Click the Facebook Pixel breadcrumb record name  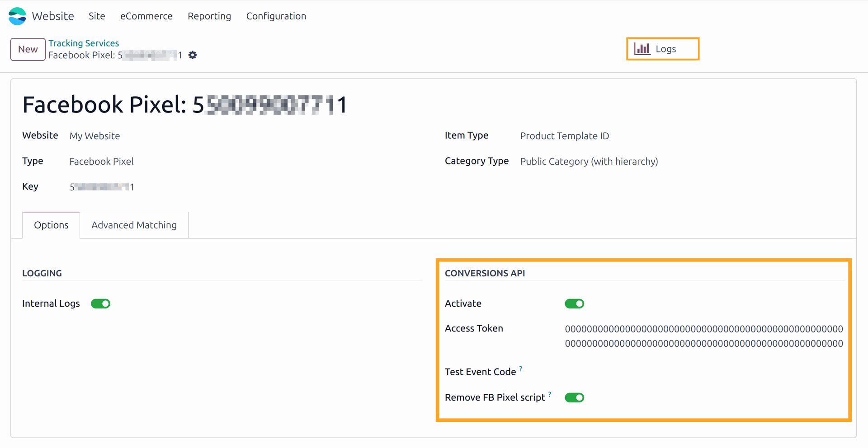(115, 55)
